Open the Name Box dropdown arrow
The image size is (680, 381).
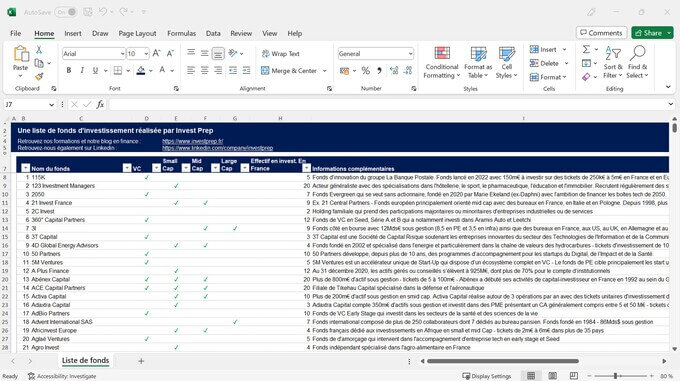[x=51, y=104]
